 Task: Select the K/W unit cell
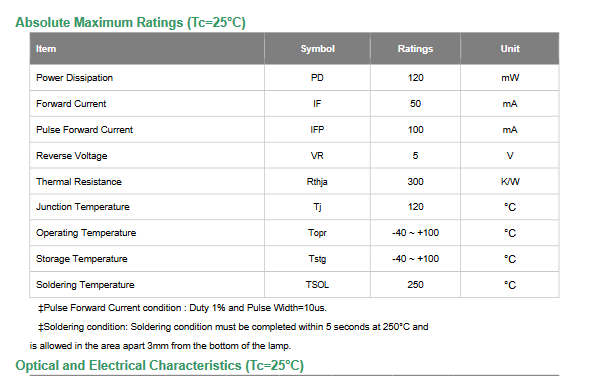click(510, 182)
